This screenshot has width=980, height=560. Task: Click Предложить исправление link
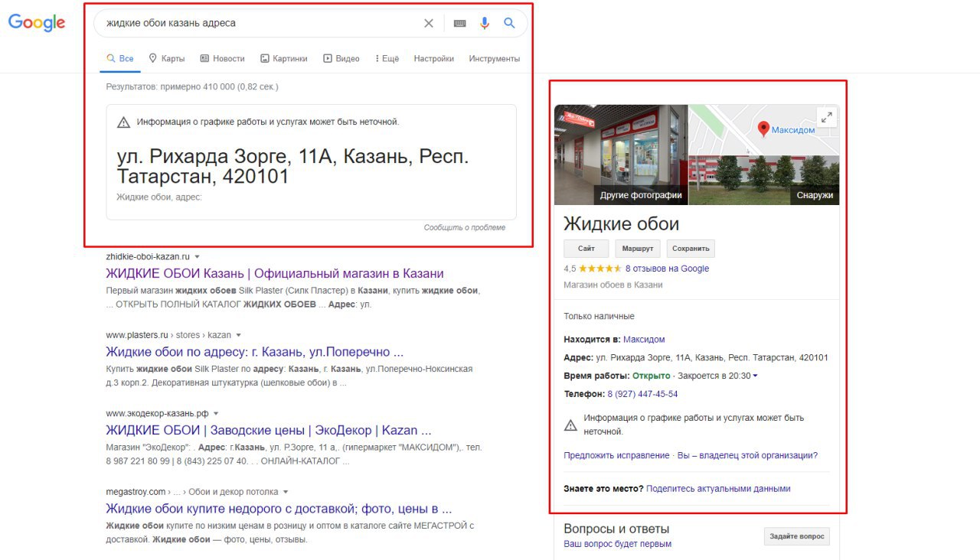point(616,455)
